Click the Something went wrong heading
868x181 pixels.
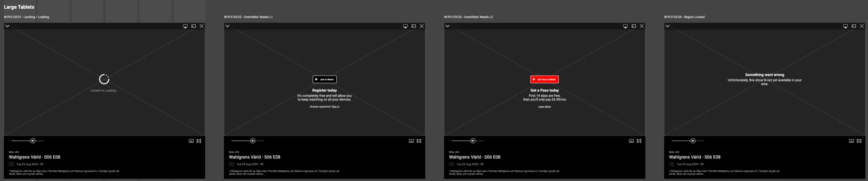click(765, 75)
